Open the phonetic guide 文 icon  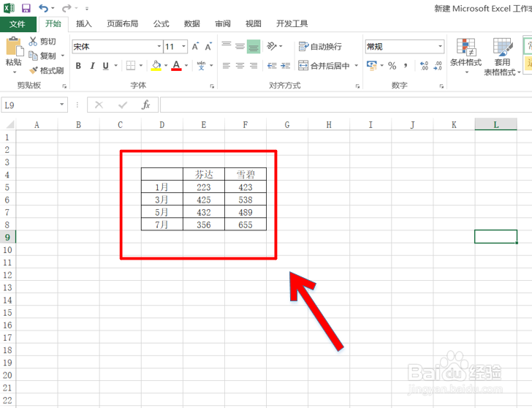pos(202,65)
